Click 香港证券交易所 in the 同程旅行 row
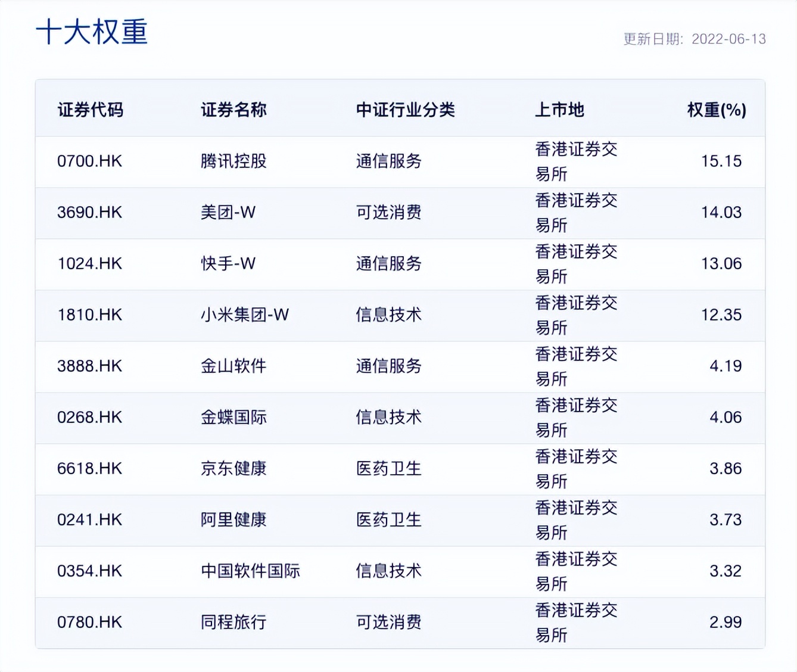Viewport: 797px width, 672px height. coord(576,623)
